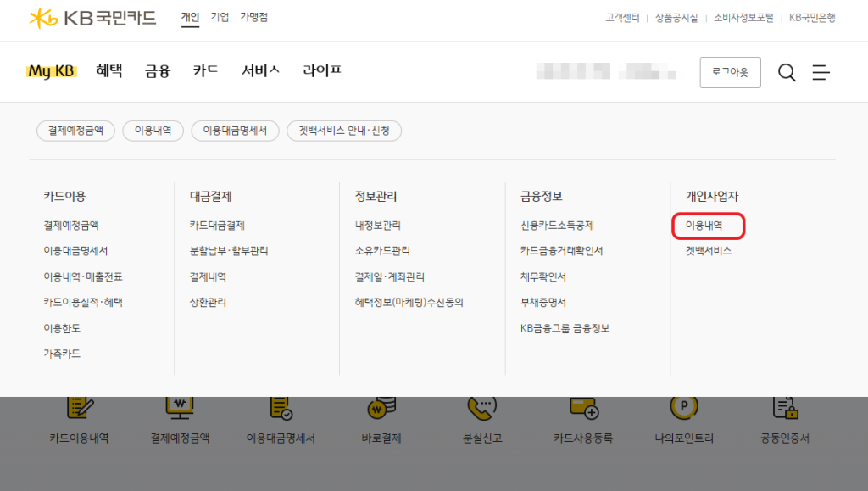Open the 결제예정금액 quick icon

(180, 410)
